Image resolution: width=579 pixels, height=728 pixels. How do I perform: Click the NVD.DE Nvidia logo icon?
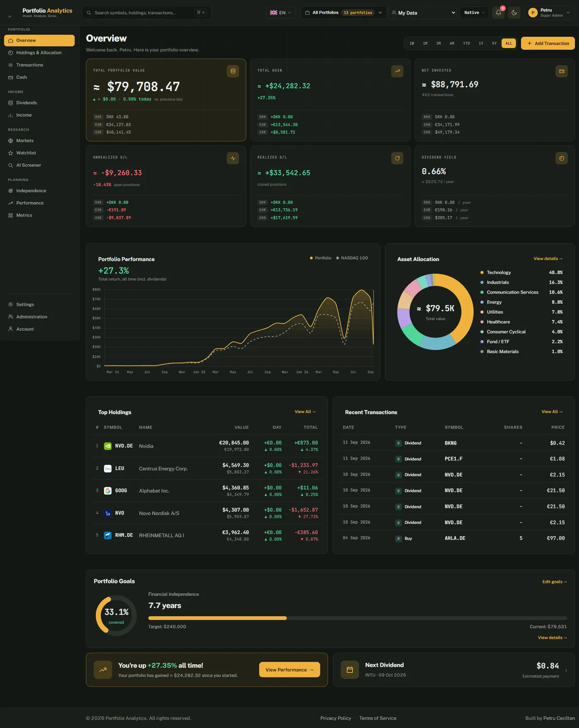point(108,446)
